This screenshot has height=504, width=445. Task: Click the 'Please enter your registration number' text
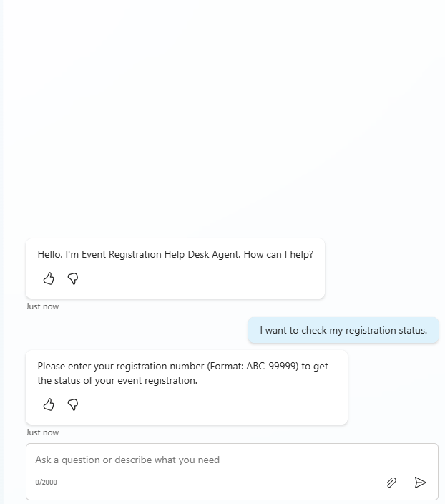122,366
